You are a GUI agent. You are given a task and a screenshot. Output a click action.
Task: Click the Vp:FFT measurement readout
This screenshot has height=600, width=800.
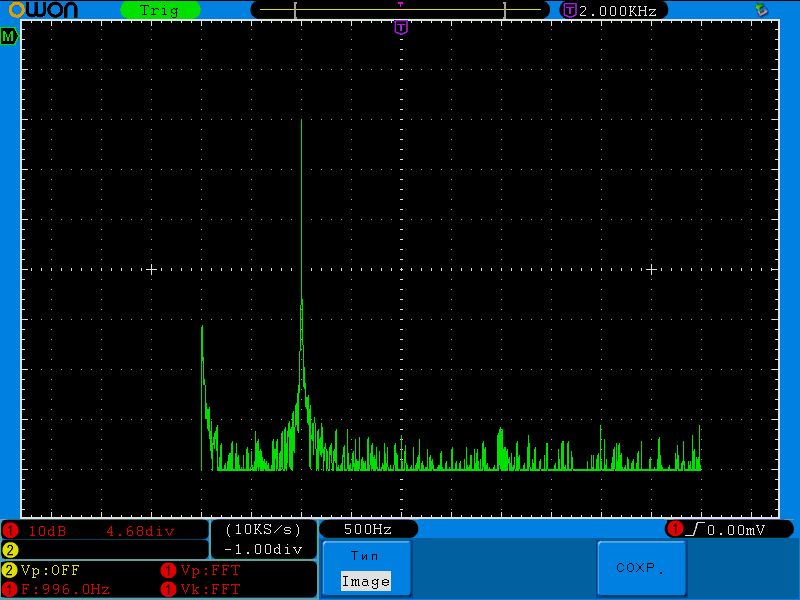point(210,570)
